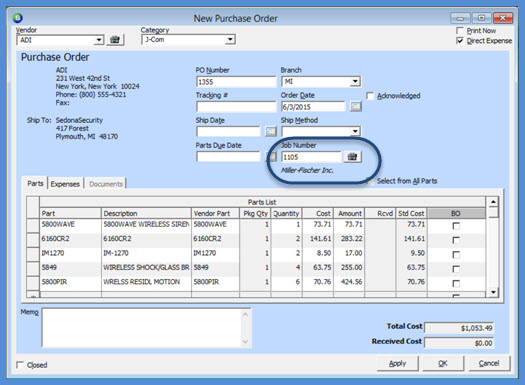Image resolution: width=525 pixels, height=385 pixels.
Task: Click the BO column header
Action: pyautogui.click(x=456, y=213)
